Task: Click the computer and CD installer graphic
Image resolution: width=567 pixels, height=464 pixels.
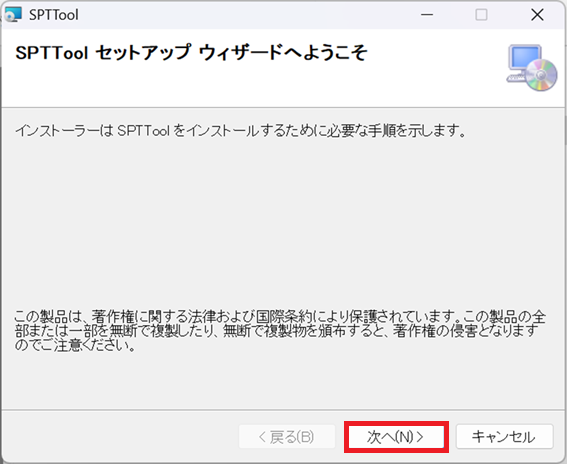Action: coord(532,68)
